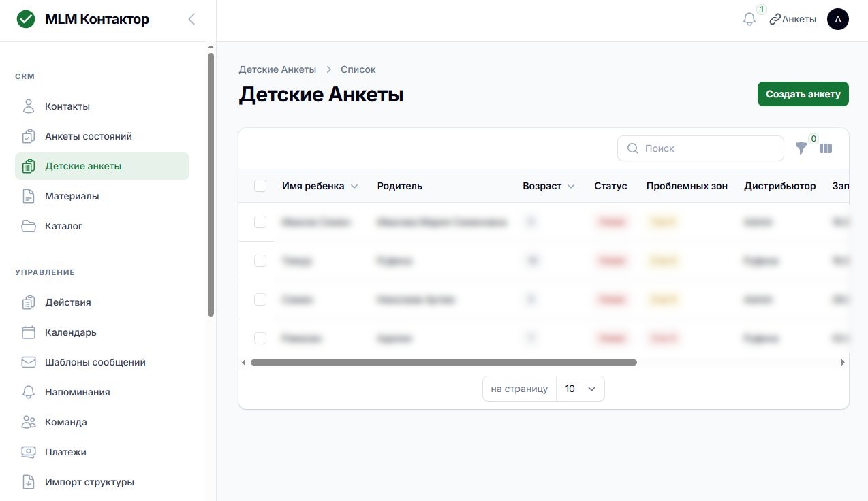Open Платежи in the sidebar

[102, 452]
